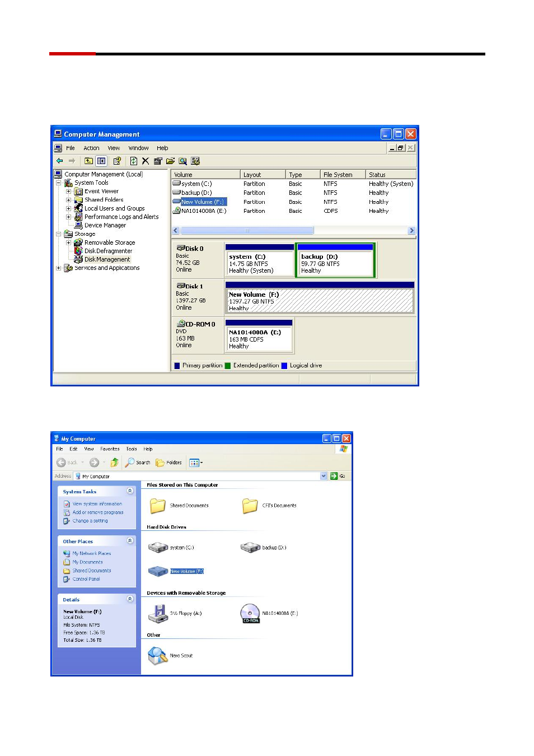The image size is (534, 756).
Task: Open the Address bar dropdown arrow
Action: (x=324, y=476)
